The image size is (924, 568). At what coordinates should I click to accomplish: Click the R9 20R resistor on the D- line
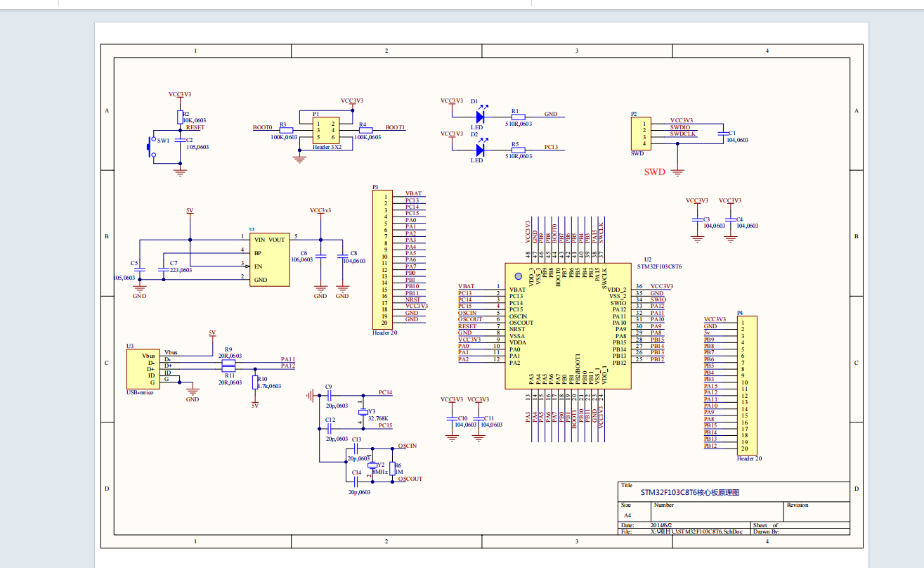(x=228, y=362)
